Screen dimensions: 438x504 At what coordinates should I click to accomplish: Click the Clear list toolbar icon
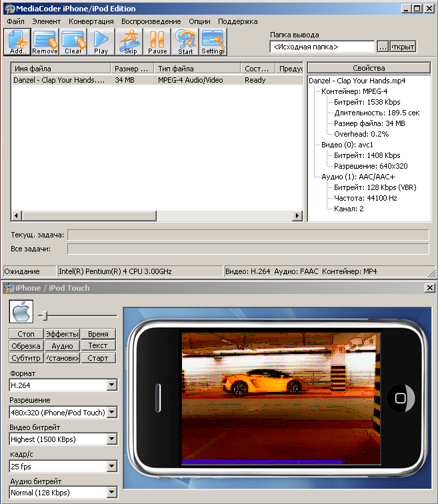(x=73, y=41)
